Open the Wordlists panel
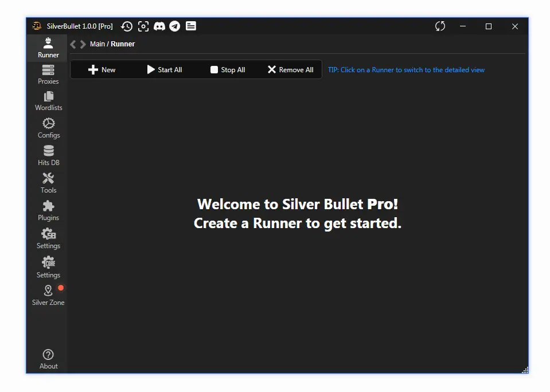Image resolution: width=550 pixels, height=392 pixels. click(48, 100)
